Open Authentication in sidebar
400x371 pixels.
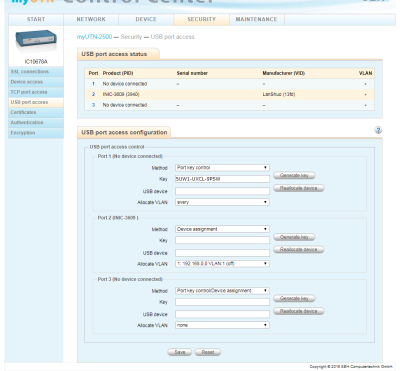pos(36,123)
